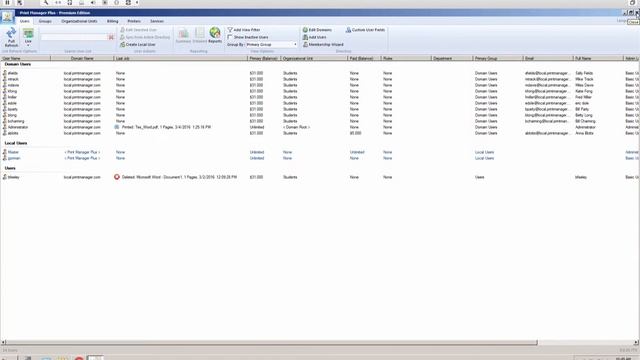Click the "Mike Track" full name cell

(x=584, y=79)
